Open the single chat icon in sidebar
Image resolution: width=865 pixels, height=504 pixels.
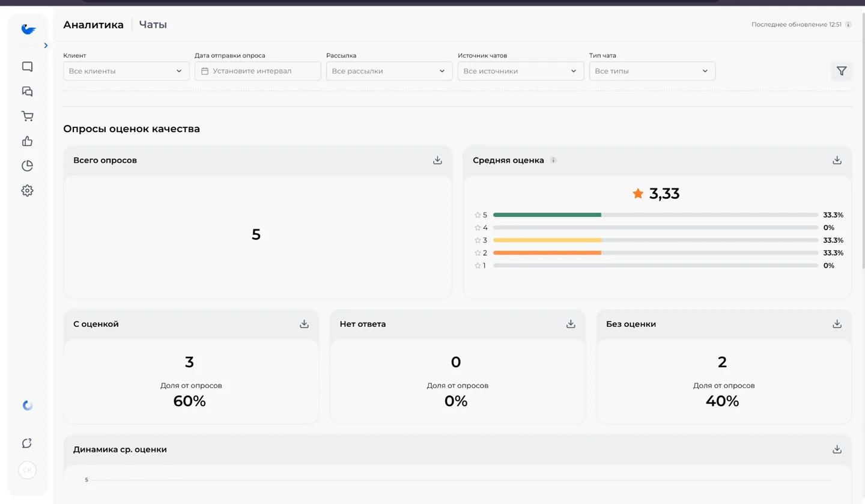pyautogui.click(x=27, y=67)
